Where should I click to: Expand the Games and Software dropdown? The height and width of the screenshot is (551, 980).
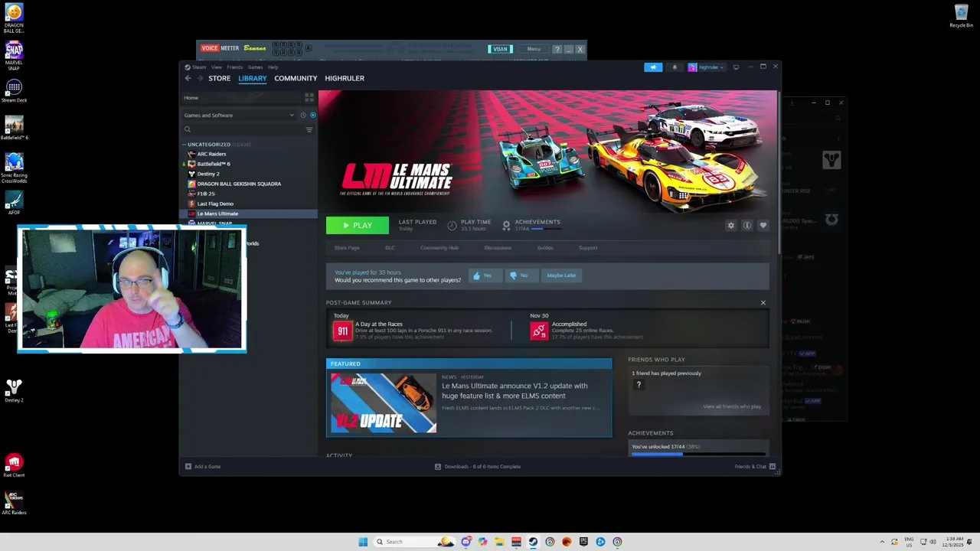click(239, 116)
